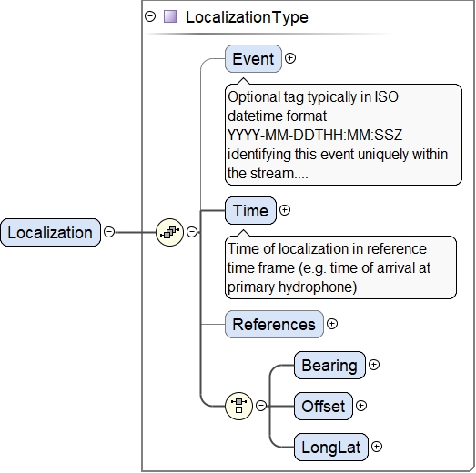Image resolution: width=476 pixels, height=473 pixels.
Task: Select the Bearing element box
Action: [x=329, y=366]
